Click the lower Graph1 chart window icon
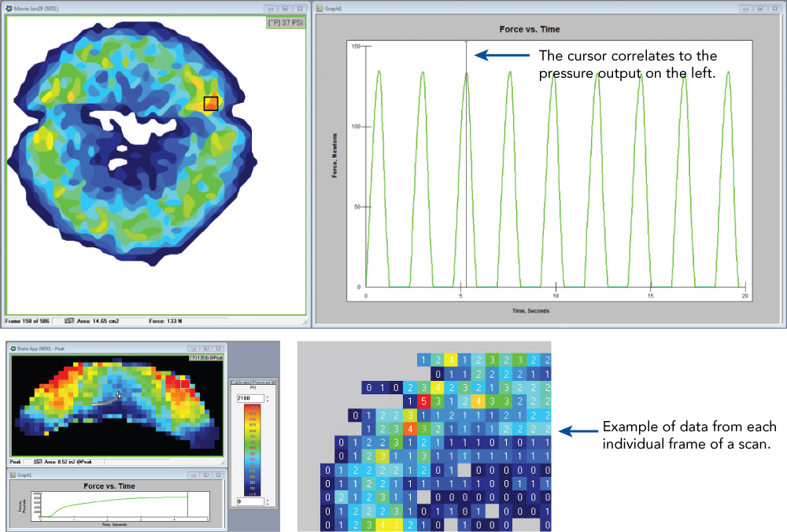Screen dimensions: 787x532 (x=13, y=475)
